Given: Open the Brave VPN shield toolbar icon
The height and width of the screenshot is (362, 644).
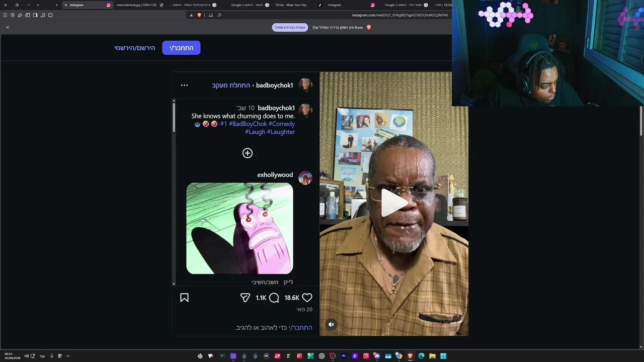Looking at the screenshot, I should [x=13, y=15].
